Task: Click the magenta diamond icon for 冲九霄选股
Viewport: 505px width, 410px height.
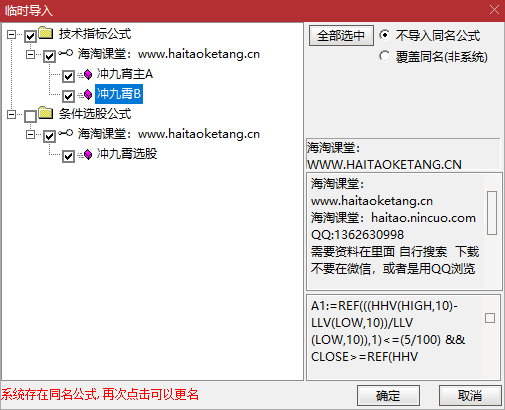Action: (88, 154)
